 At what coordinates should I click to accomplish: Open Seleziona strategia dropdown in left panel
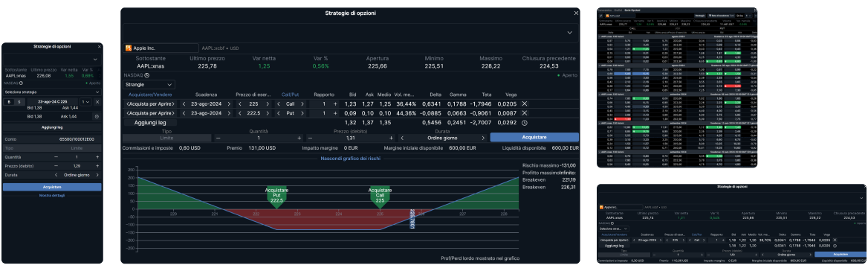52,92
